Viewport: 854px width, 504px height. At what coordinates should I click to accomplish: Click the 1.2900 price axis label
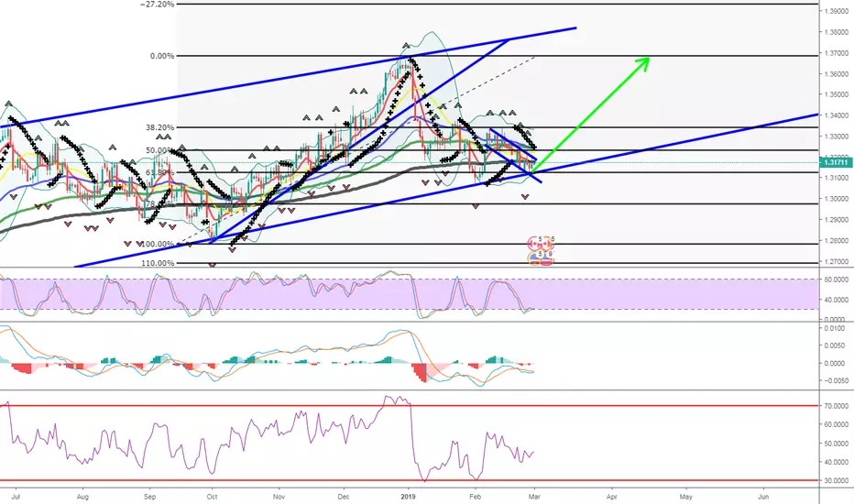tap(838, 220)
